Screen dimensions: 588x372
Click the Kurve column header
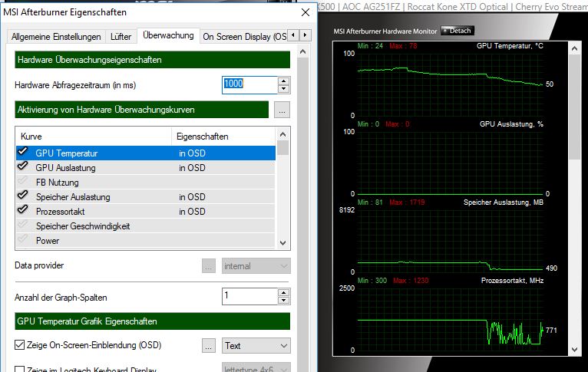coord(94,137)
